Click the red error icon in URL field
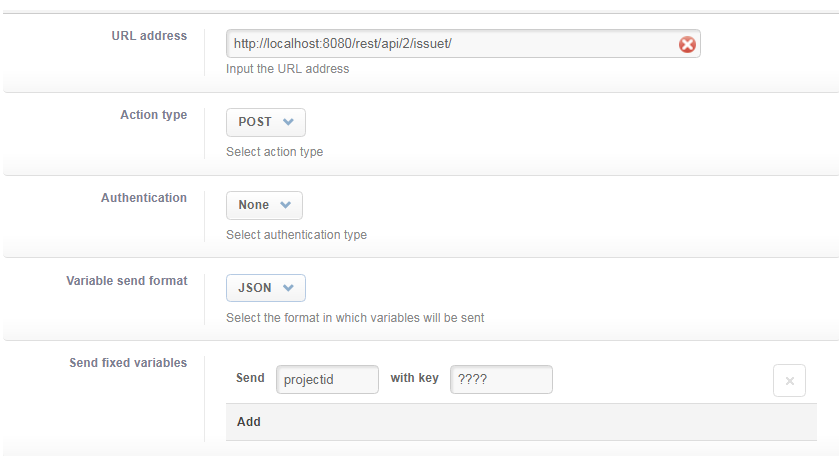This screenshot has width=839, height=456. coord(687,44)
